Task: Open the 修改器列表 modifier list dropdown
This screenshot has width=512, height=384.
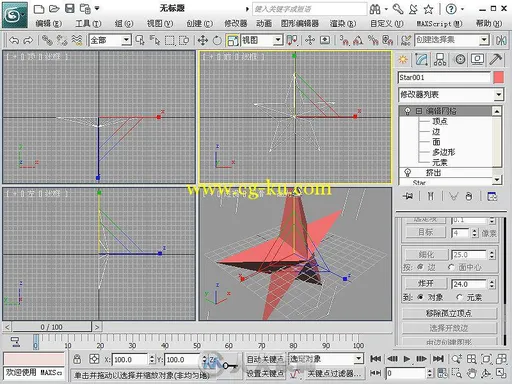Action: (x=450, y=95)
